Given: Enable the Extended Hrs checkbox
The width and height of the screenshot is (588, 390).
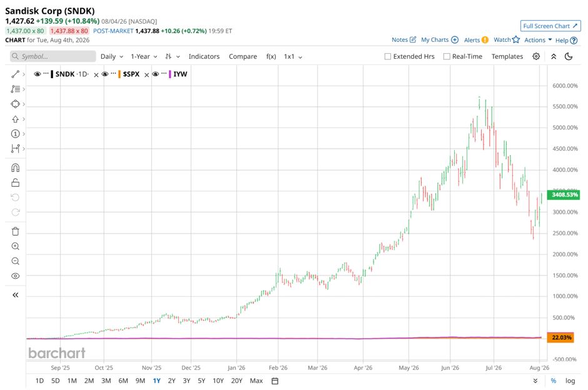Looking at the screenshot, I should point(388,56).
